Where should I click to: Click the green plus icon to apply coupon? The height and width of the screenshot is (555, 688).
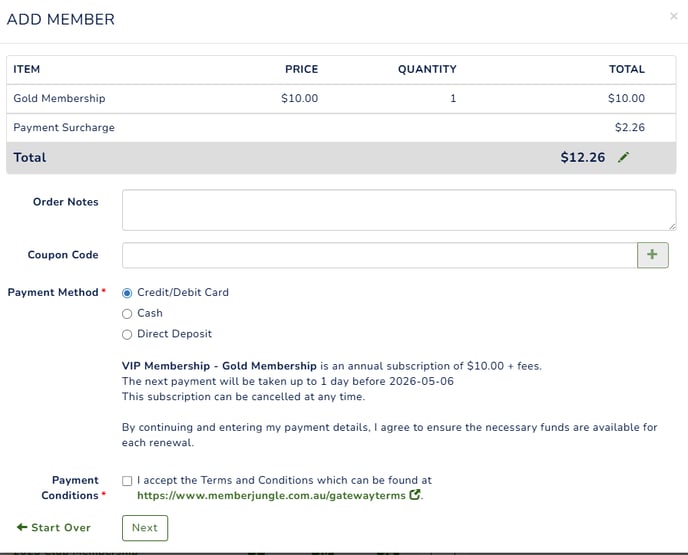coord(652,255)
